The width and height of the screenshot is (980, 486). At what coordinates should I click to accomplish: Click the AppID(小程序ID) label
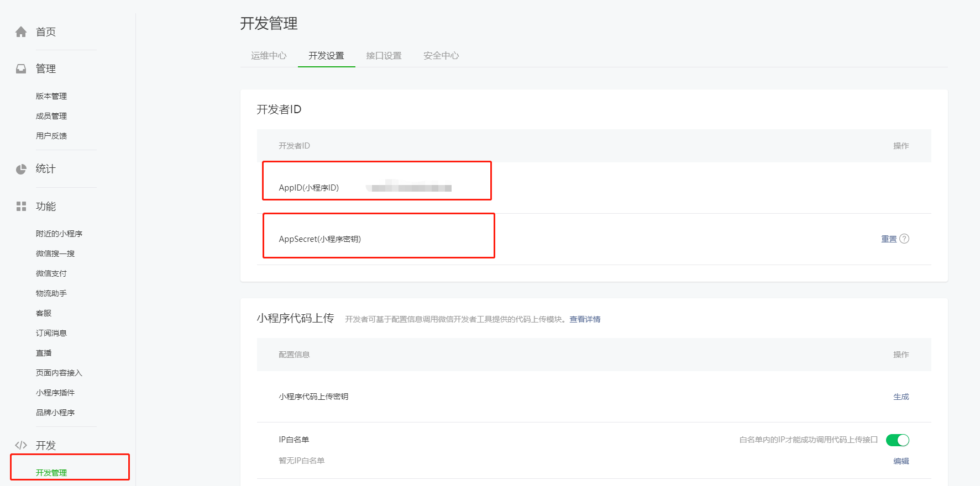coord(309,188)
